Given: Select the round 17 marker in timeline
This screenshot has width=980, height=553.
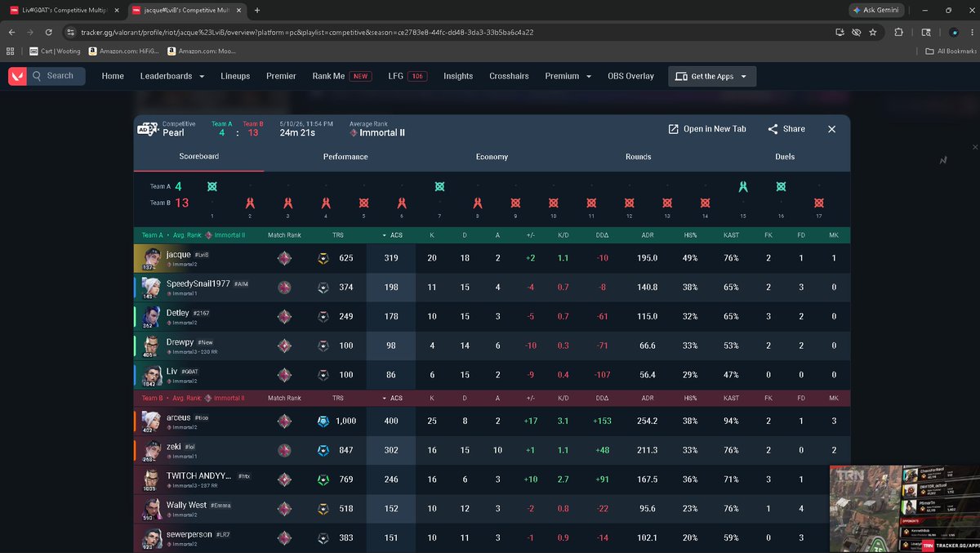Looking at the screenshot, I should pos(819,203).
